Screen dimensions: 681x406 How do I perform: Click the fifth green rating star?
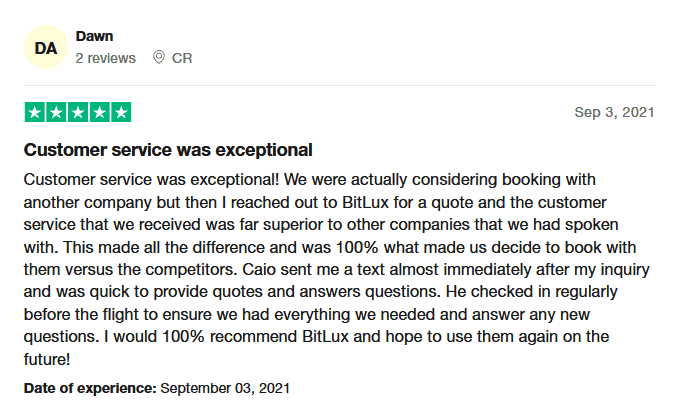120,112
